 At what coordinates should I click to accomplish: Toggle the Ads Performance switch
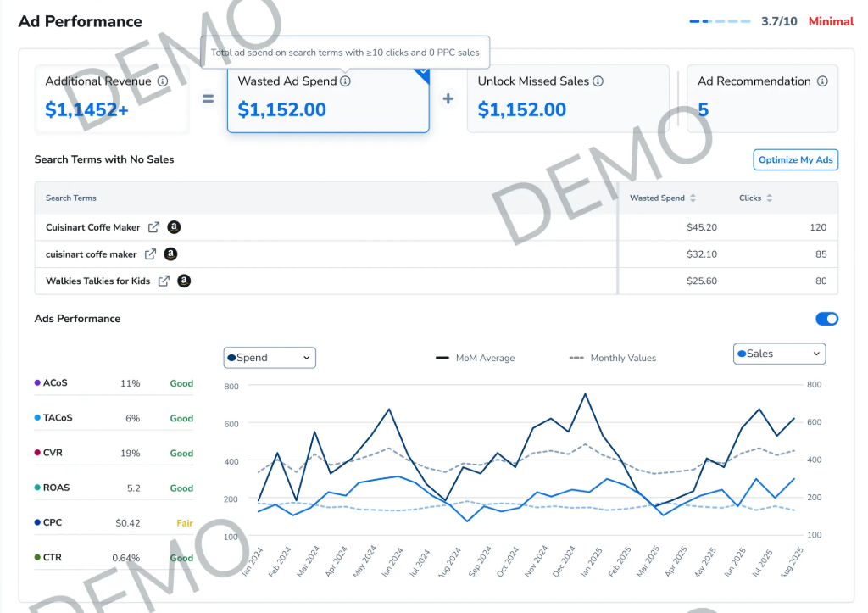pos(826,319)
